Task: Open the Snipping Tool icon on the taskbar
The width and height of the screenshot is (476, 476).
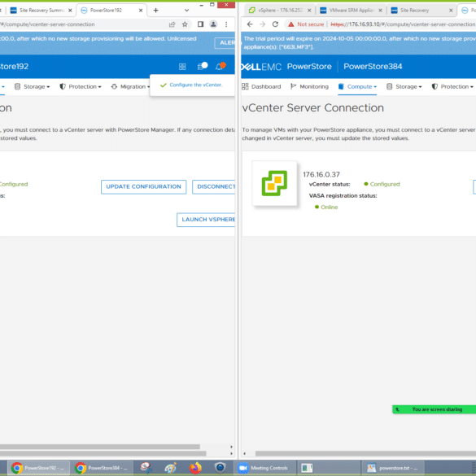Action: pos(146,468)
